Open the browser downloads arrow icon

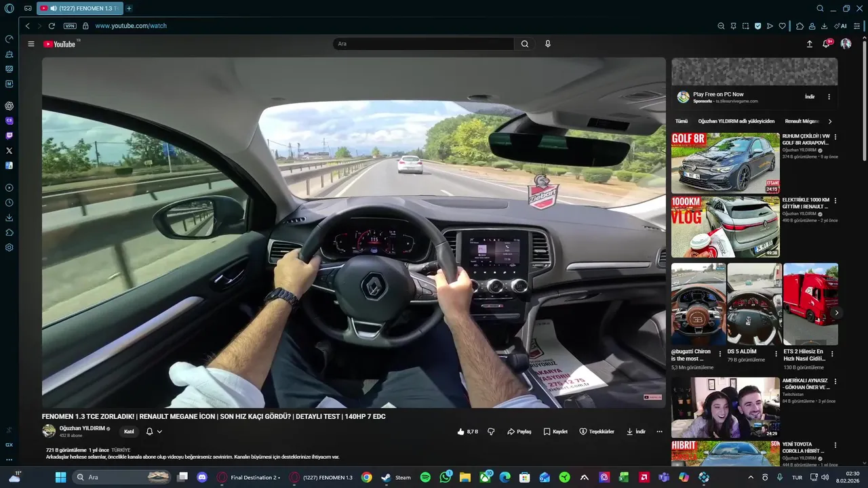[824, 26]
